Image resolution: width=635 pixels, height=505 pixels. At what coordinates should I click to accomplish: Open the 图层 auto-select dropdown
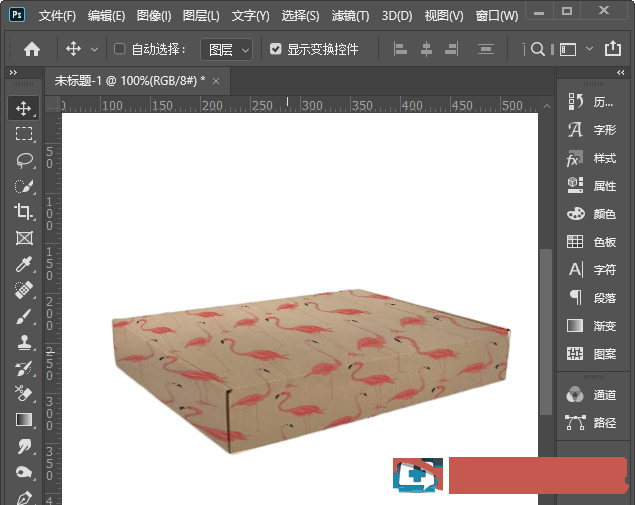coord(226,49)
